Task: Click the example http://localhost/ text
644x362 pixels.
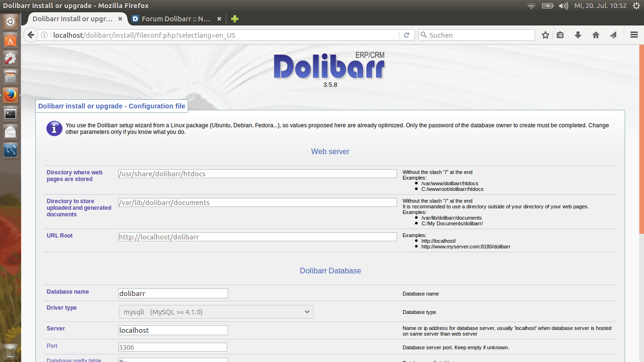Action: click(438, 241)
